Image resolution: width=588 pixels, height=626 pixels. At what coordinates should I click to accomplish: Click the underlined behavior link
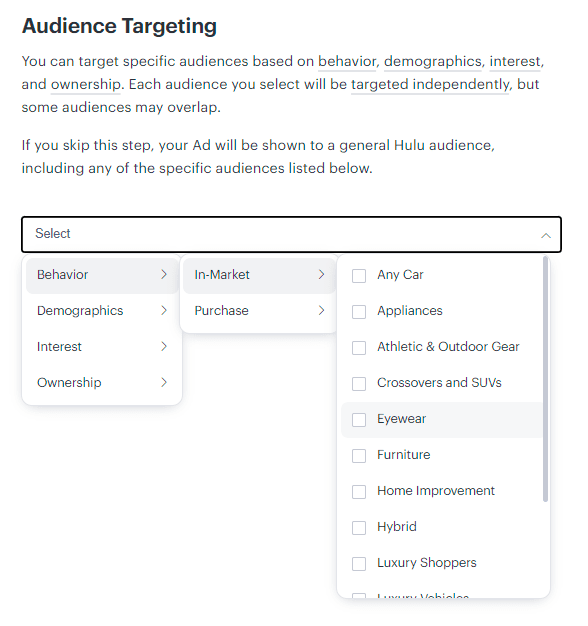[x=347, y=61]
